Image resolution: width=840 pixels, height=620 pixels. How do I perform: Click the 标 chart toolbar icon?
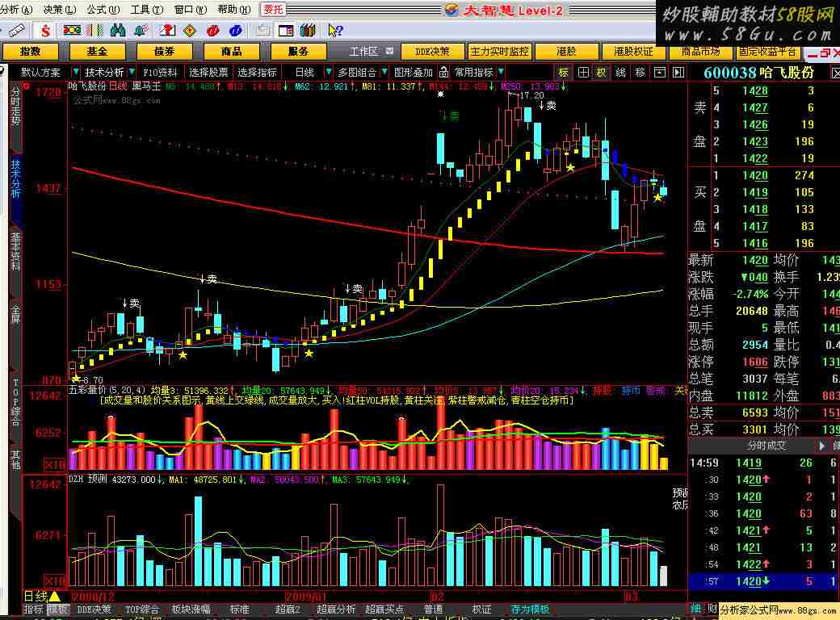point(564,73)
